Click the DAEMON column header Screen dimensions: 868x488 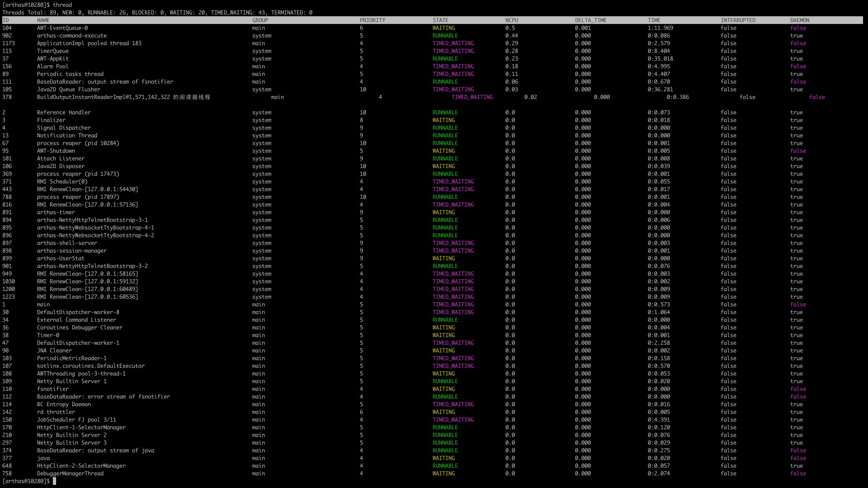click(800, 20)
